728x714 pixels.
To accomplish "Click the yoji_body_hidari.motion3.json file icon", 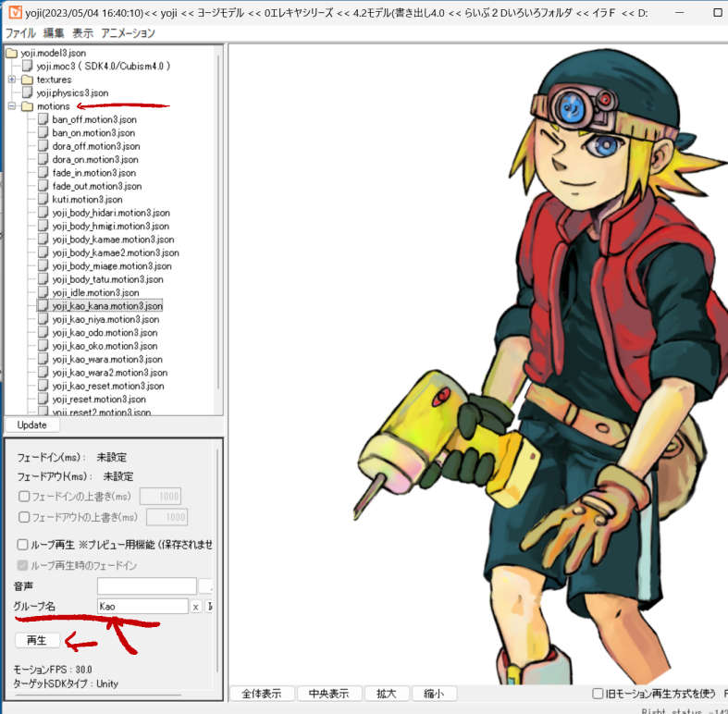I will coord(43,213).
